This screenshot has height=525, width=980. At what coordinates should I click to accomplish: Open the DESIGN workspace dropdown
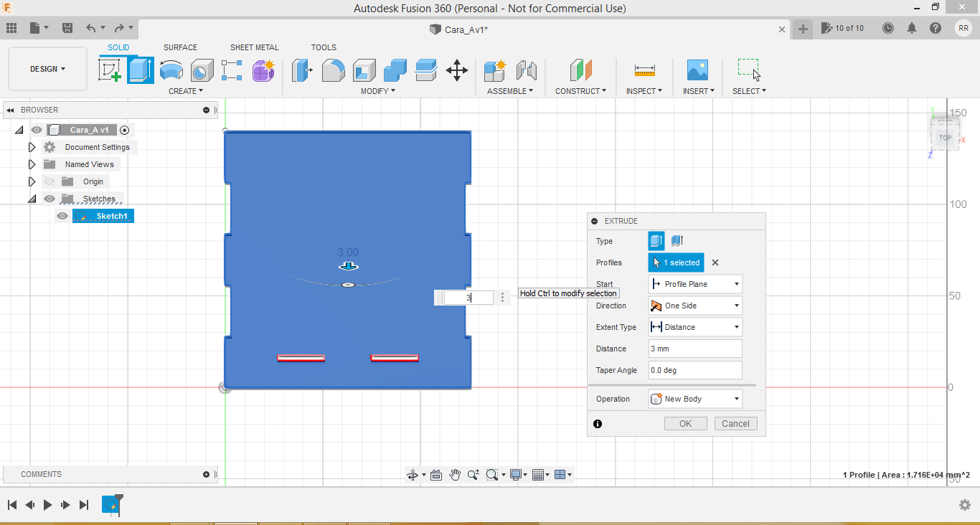pos(48,69)
